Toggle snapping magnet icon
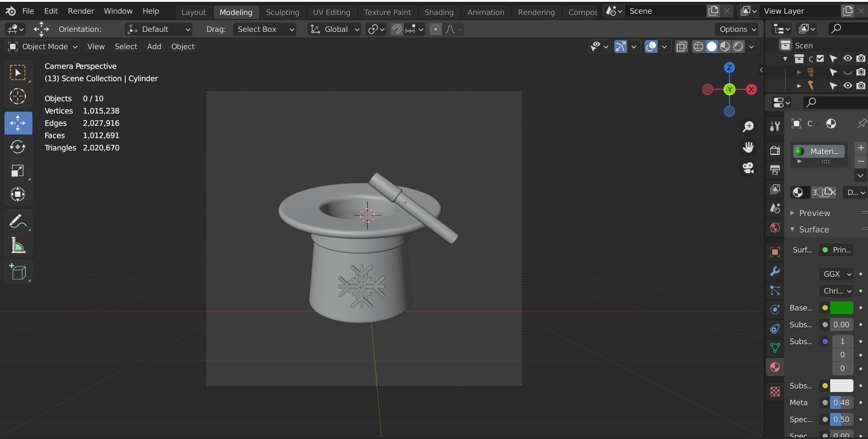Screen dimensions: 868x439 coord(397,30)
